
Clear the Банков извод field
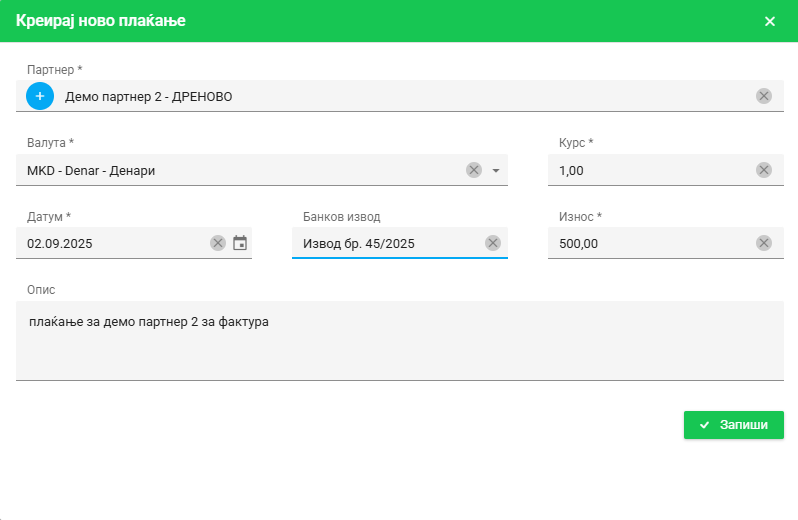click(x=492, y=243)
